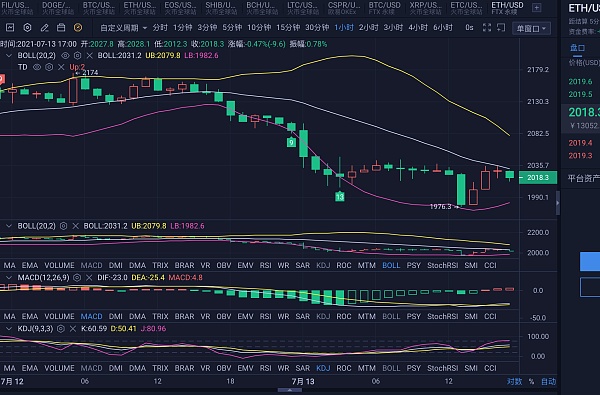Switch to the XRP/US.. pair tab
The width and height of the screenshot is (600, 395).
point(425,8)
